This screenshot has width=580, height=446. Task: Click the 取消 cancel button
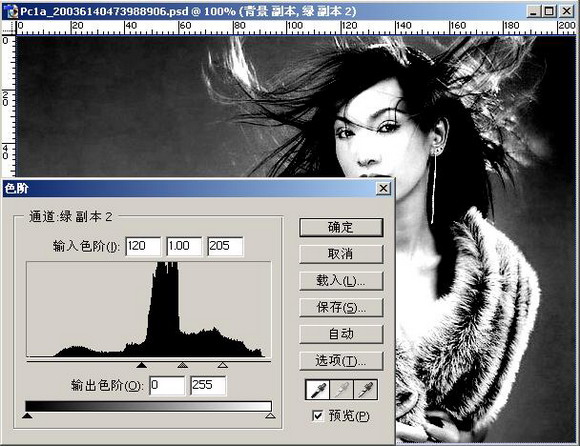click(x=341, y=254)
